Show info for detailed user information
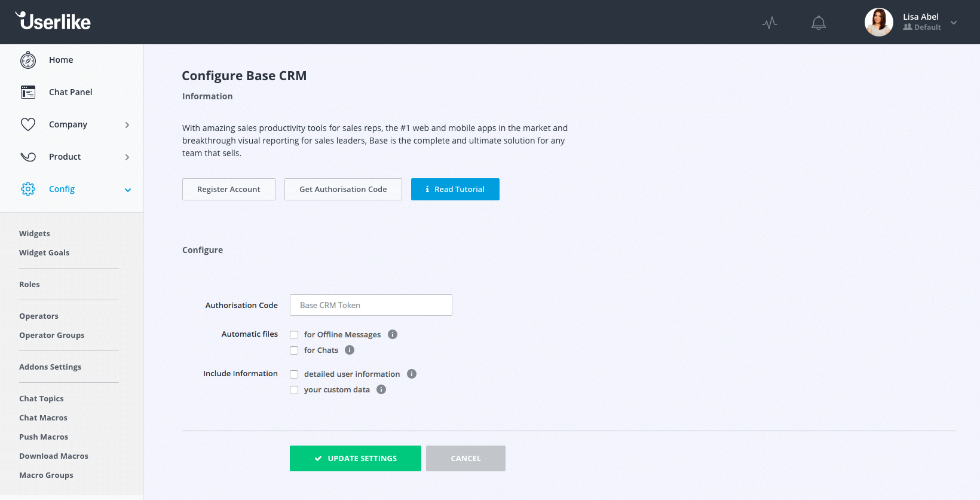980x500 pixels. tap(412, 374)
